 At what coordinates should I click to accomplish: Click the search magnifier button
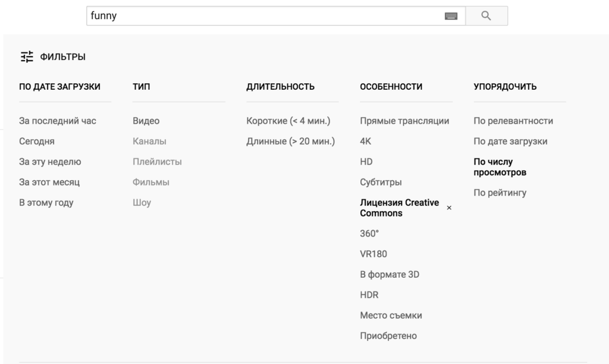click(x=486, y=16)
